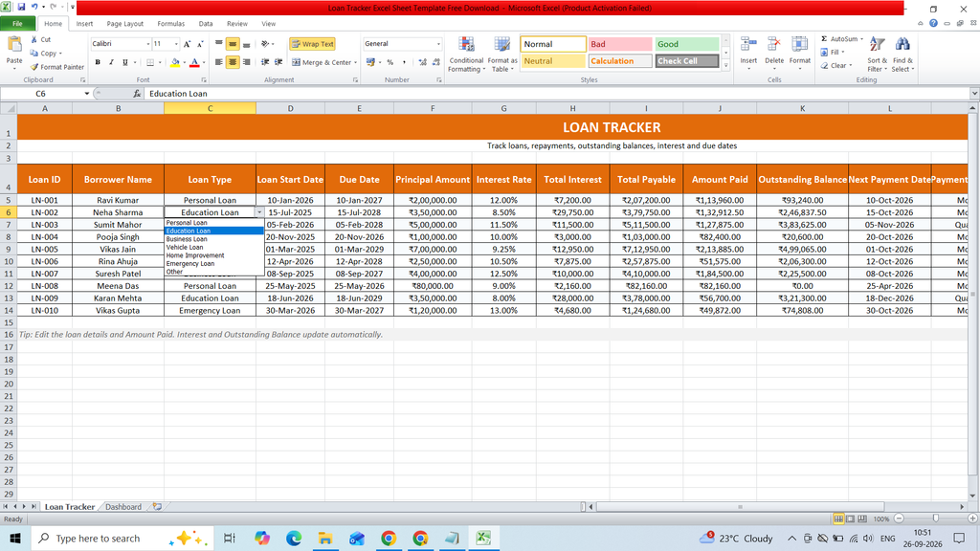Click Decrease Indent icon
980x551 pixels.
(265, 62)
